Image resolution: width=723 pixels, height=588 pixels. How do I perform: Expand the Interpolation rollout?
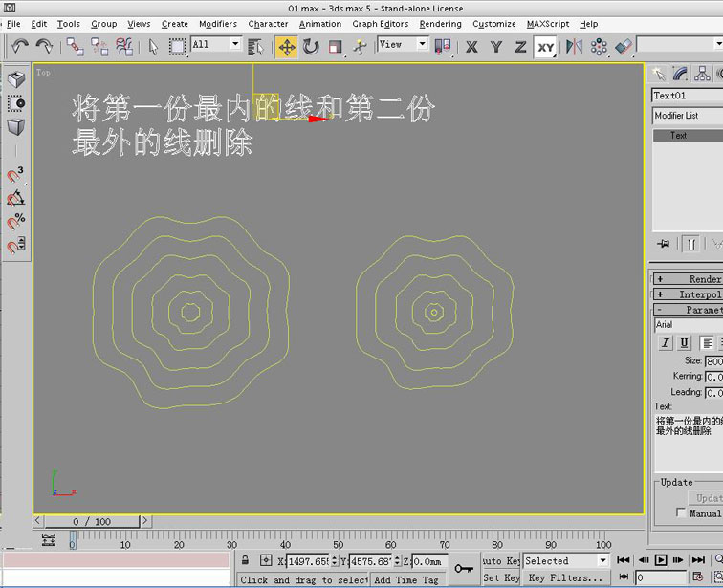click(688, 294)
